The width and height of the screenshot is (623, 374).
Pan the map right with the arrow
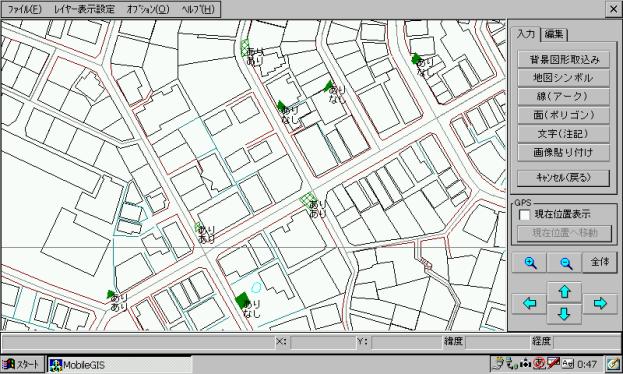point(600,304)
